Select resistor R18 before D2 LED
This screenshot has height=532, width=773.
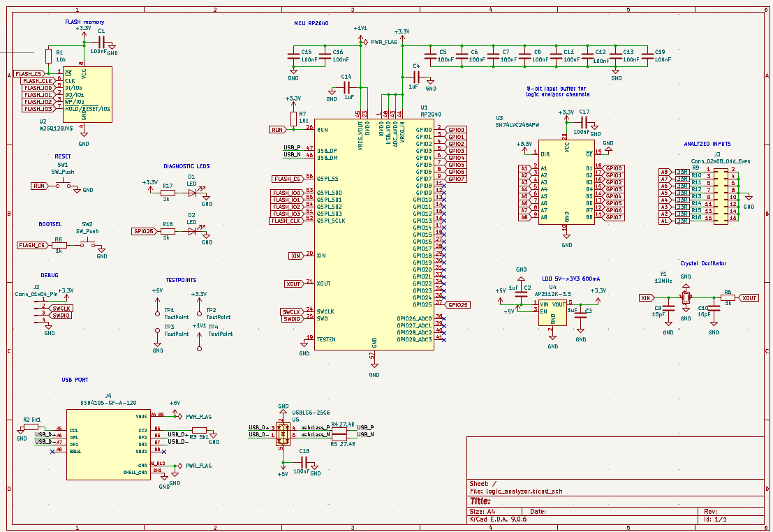pos(167,231)
